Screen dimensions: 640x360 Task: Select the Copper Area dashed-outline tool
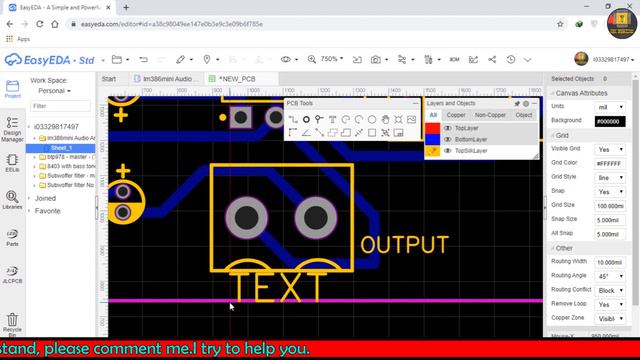click(332, 133)
